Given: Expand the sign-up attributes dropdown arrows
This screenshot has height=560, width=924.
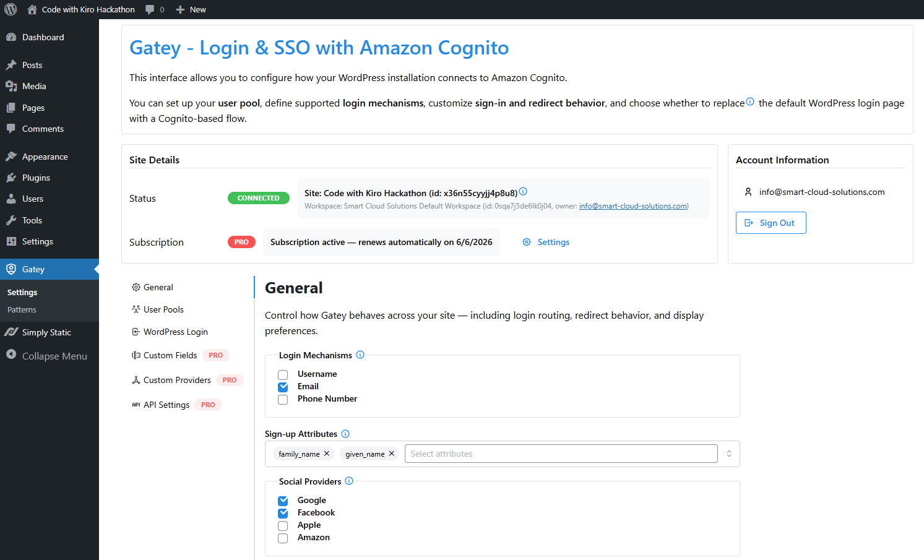Looking at the screenshot, I should [729, 454].
